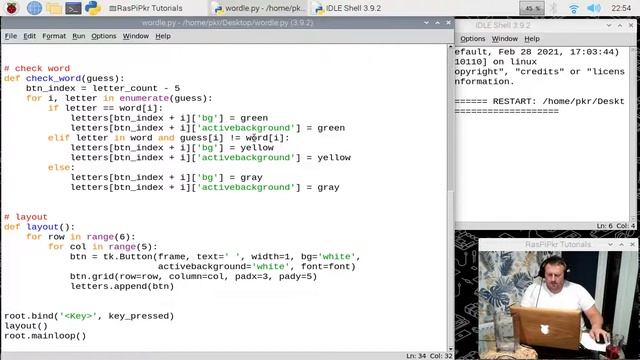Open the Format menu in editor
The width and height of the screenshot is (640, 360).
point(54,36)
